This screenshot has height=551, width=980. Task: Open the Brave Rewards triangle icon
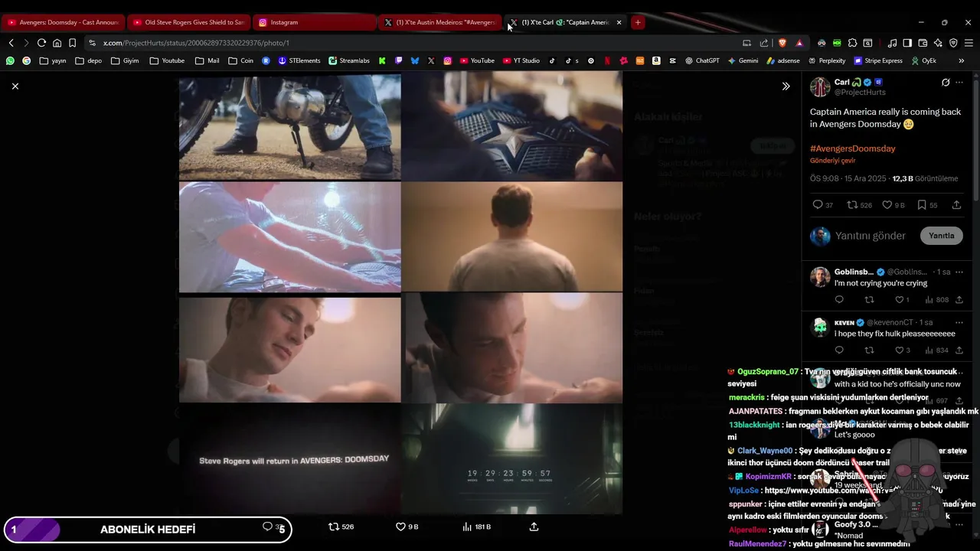799,43
